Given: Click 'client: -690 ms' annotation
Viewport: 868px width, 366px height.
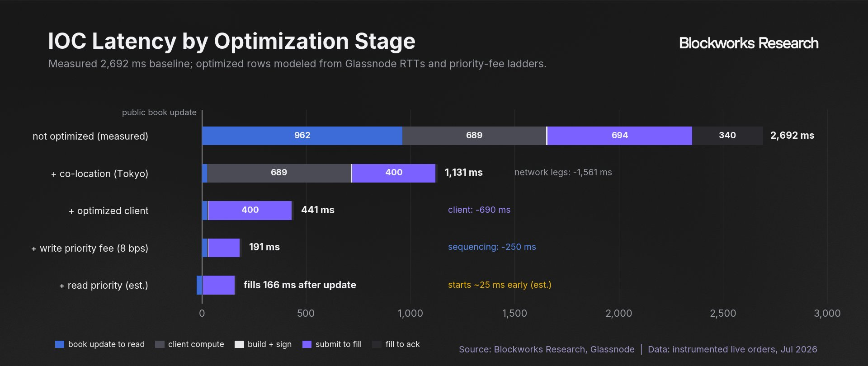Looking at the screenshot, I should 479,210.
